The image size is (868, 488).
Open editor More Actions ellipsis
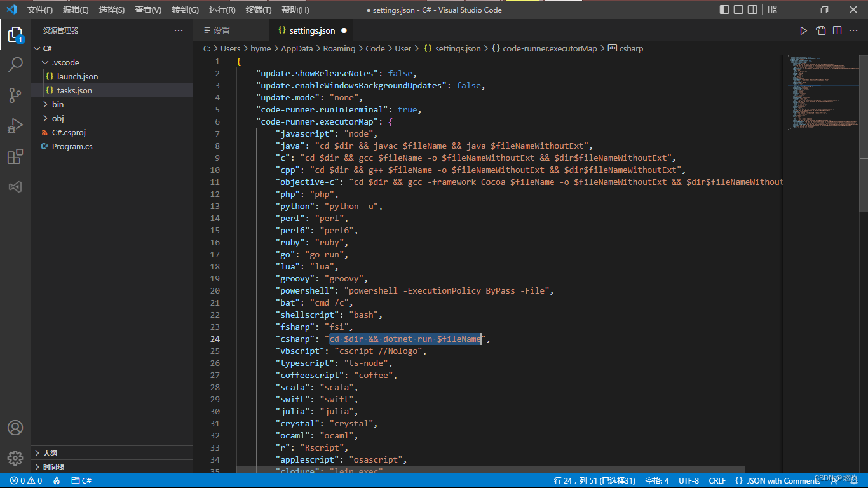coord(854,30)
